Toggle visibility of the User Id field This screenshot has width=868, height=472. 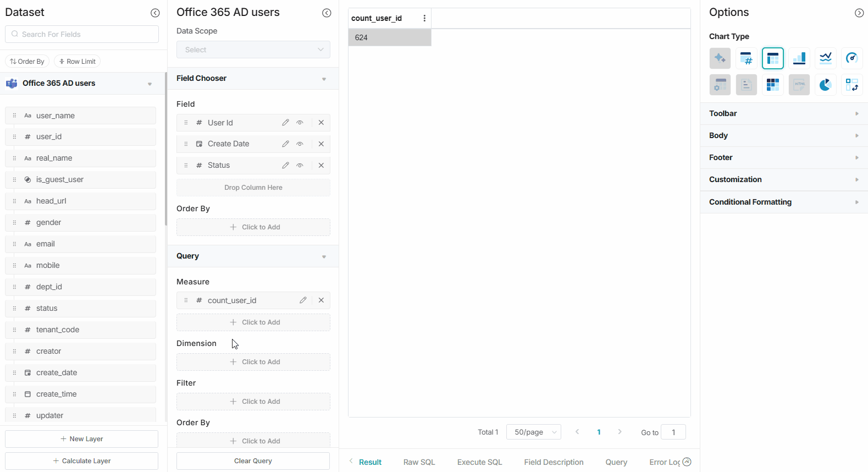point(300,123)
